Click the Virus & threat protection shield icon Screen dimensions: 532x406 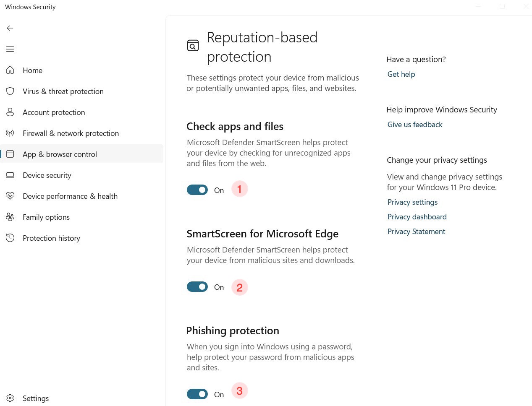[10, 91]
